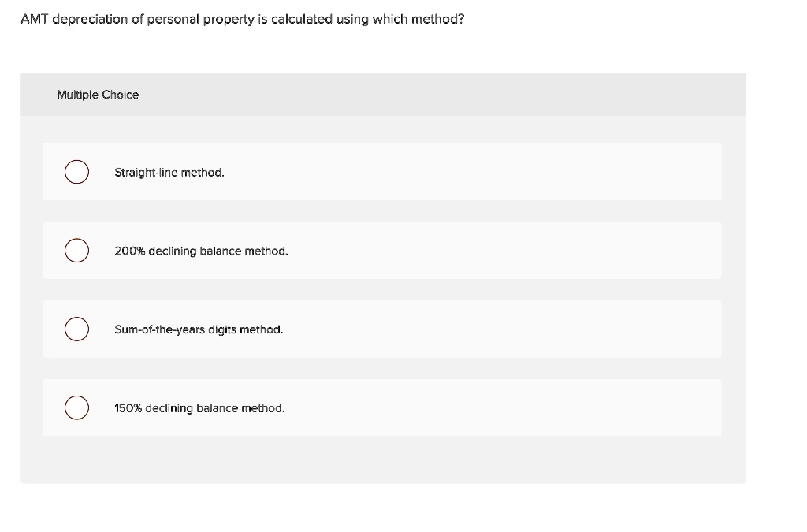Click the fourth answer option row

point(382,408)
